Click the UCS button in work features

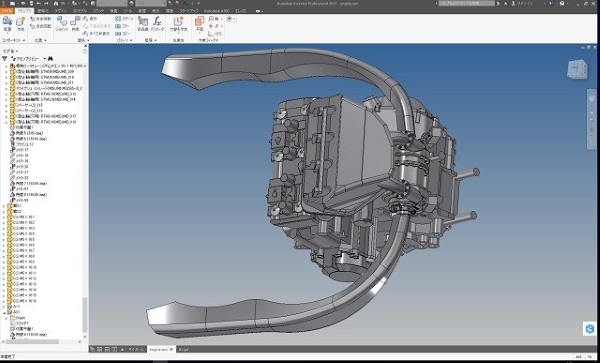coord(215,34)
